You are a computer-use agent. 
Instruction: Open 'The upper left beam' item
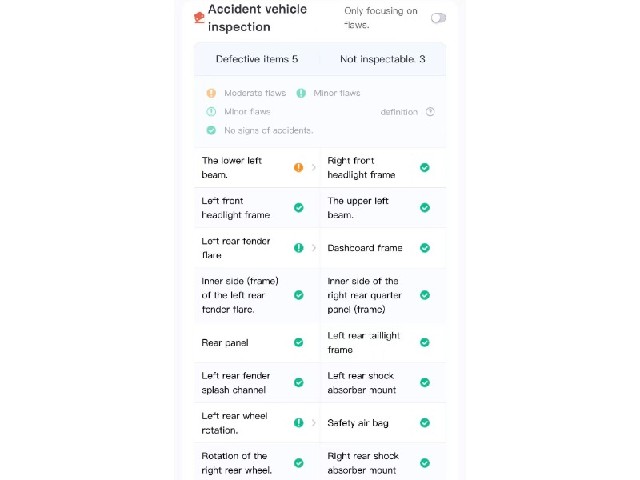(383, 208)
